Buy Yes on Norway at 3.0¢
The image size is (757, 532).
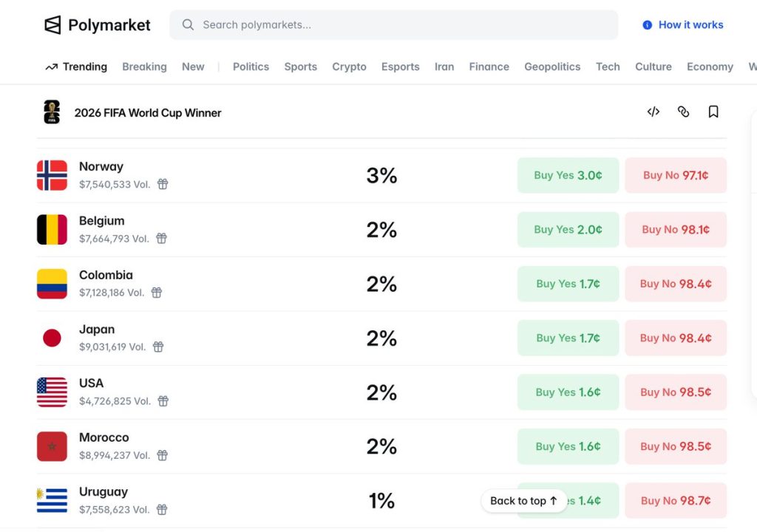pos(568,175)
